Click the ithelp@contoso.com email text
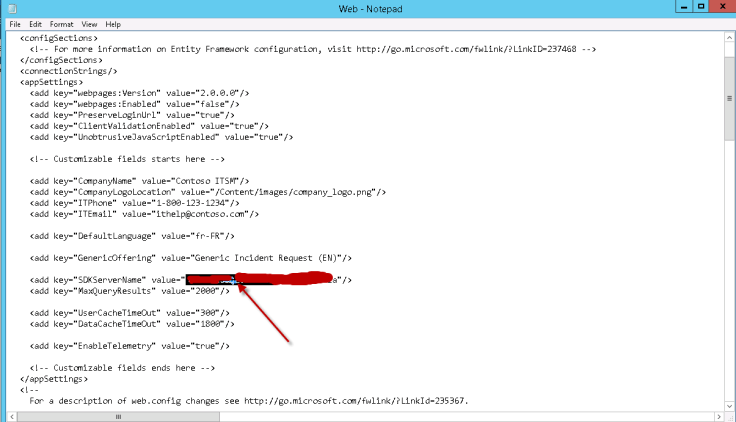 tap(210, 213)
